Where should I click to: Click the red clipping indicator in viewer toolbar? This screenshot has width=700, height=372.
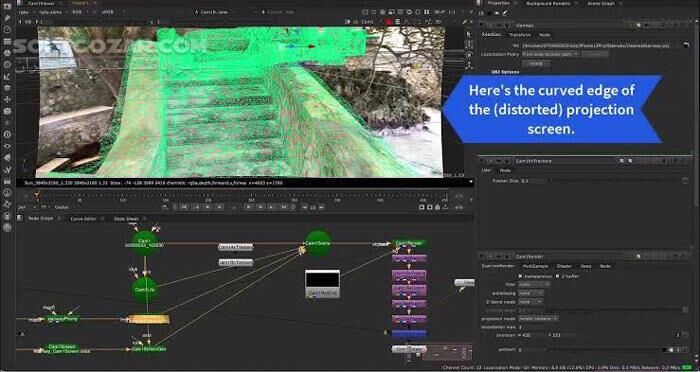(x=389, y=22)
